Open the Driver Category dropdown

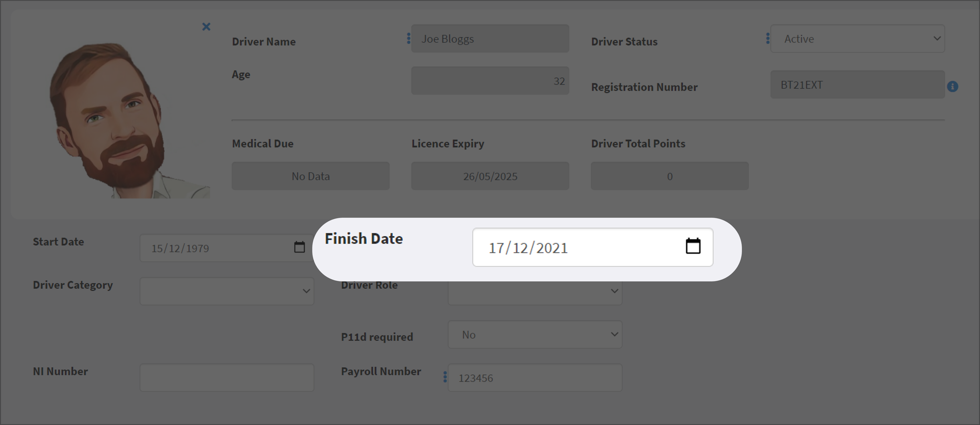tap(227, 291)
